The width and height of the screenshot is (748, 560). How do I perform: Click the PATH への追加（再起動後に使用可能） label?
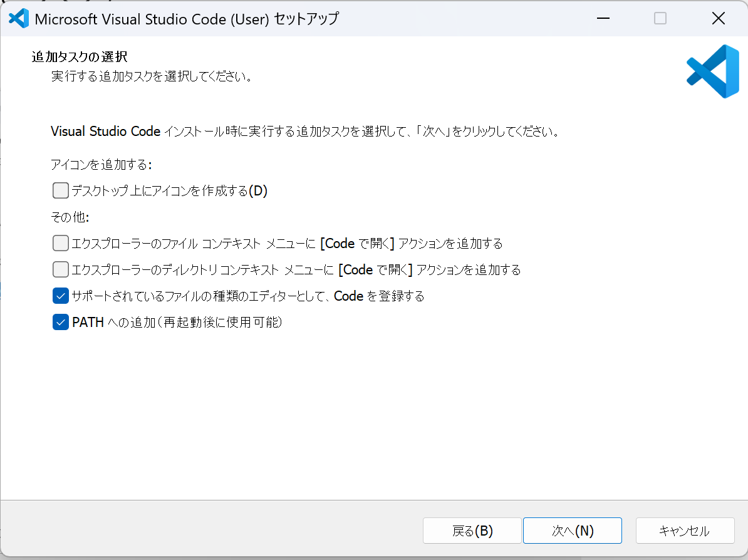click(x=177, y=323)
